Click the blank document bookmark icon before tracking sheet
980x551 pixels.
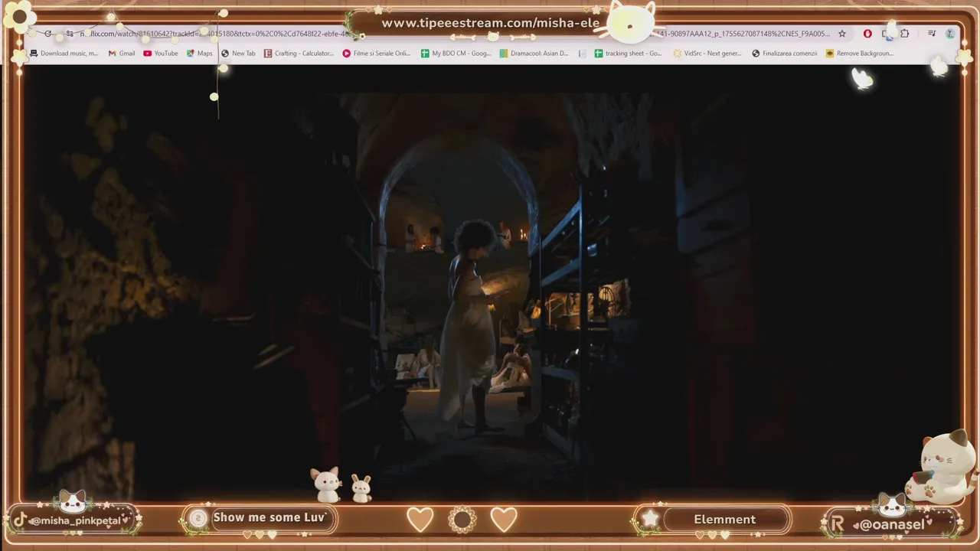click(x=583, y=54)
